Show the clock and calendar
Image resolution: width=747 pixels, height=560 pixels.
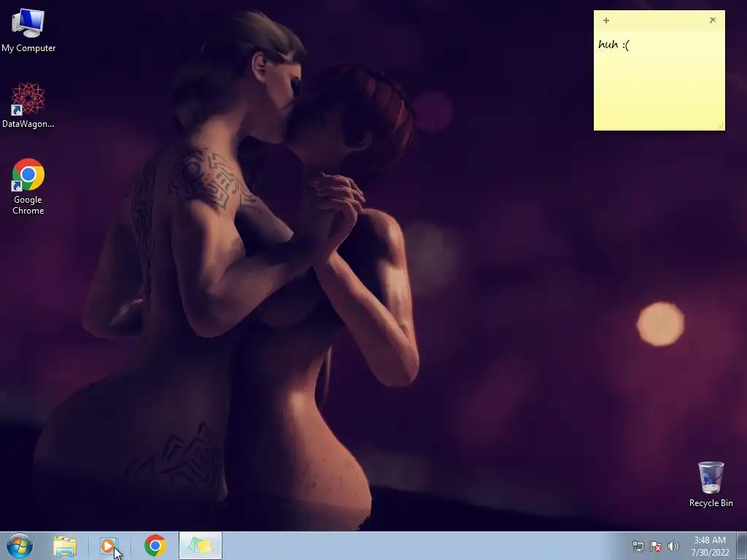[711, 546]
